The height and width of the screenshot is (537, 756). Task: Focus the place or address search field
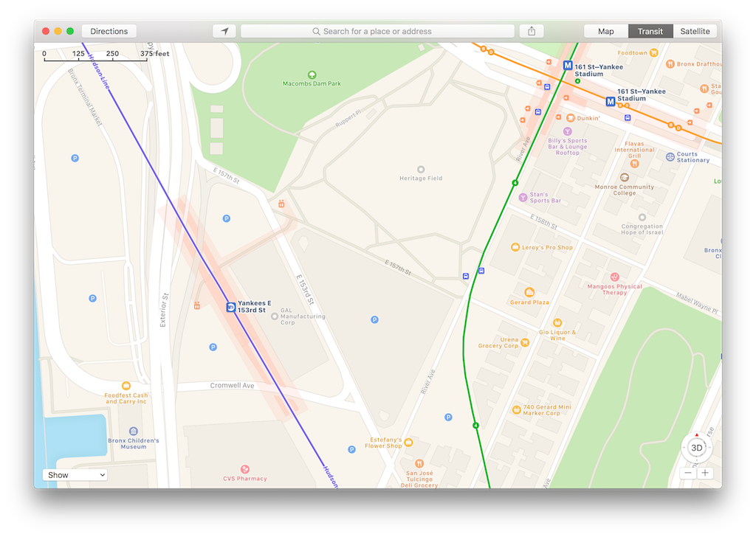click(377, 31)
